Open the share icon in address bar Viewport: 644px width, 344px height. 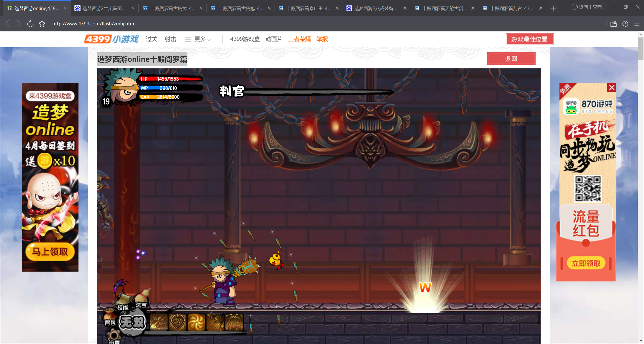614,24
